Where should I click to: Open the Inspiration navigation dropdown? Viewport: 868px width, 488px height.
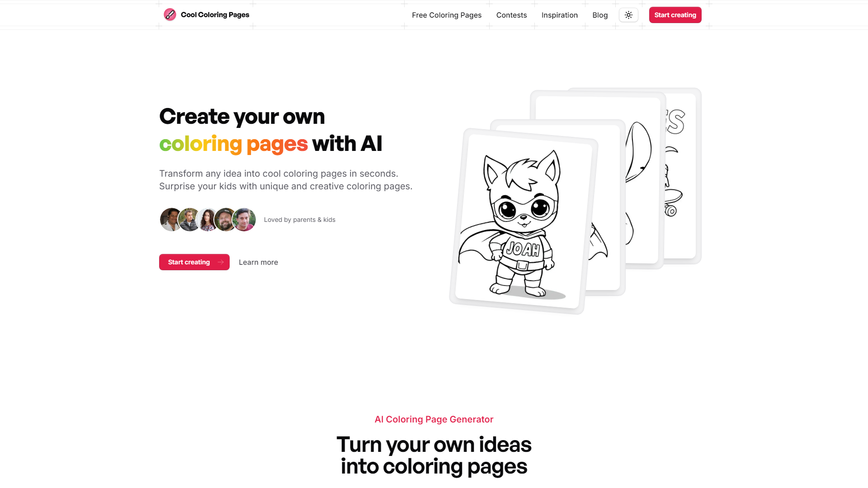click(560, 14)
